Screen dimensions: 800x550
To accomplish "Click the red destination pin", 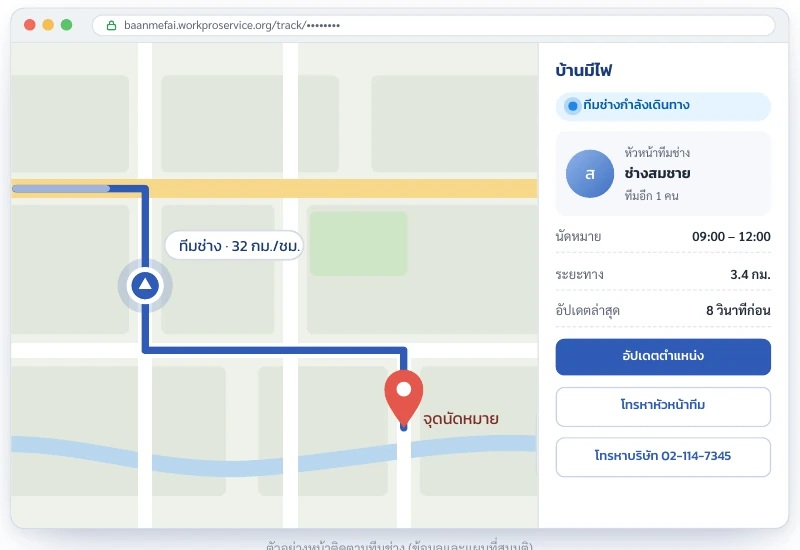I will (404, 398).
